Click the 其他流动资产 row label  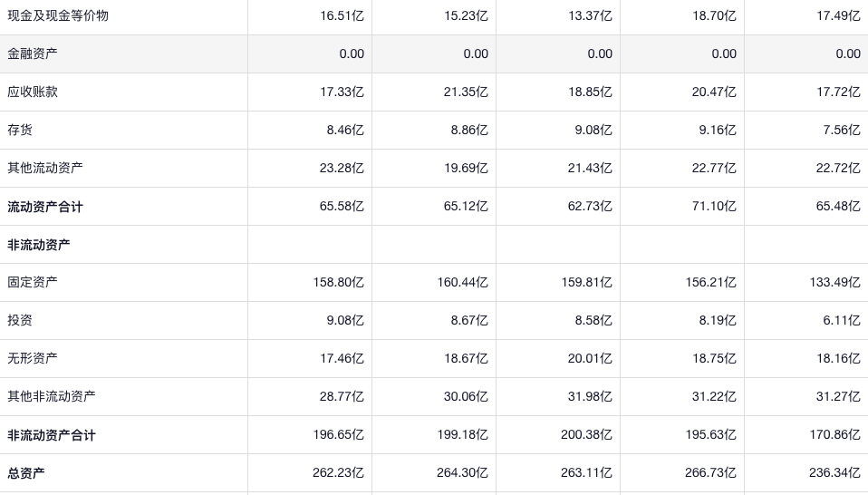coord(45,168)
